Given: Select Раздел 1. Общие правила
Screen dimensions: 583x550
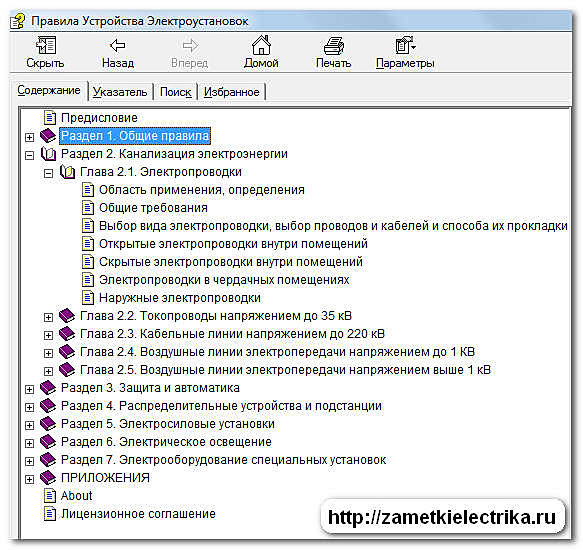Looking at the screenshot, I should coord(135,136).
